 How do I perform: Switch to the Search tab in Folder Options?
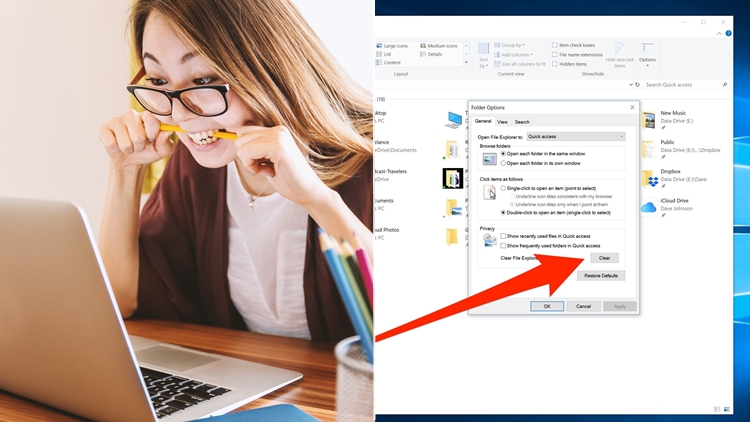point(522,122)
